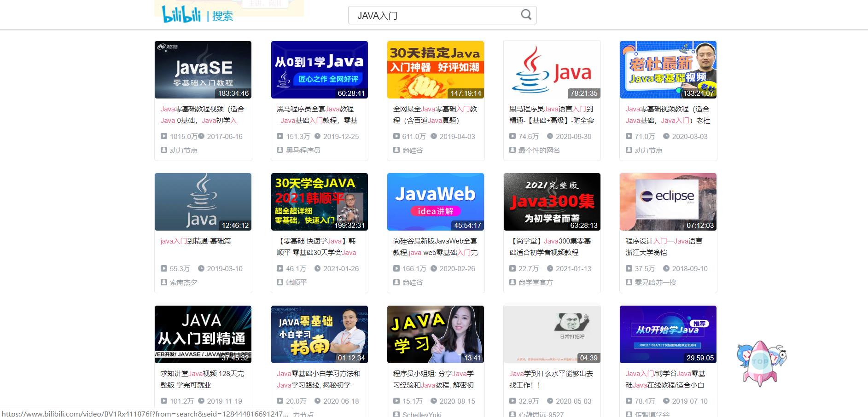Click the uploader icon beside 韩顺平

280,282
